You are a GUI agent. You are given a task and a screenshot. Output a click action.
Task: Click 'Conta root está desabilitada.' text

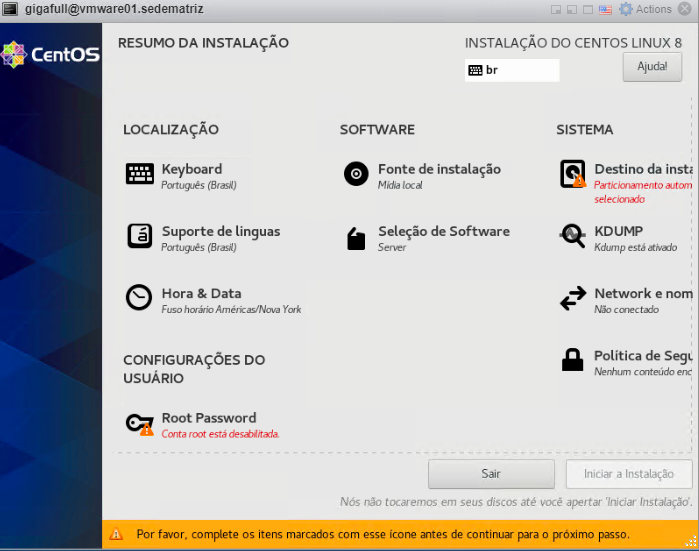point(220,434)
